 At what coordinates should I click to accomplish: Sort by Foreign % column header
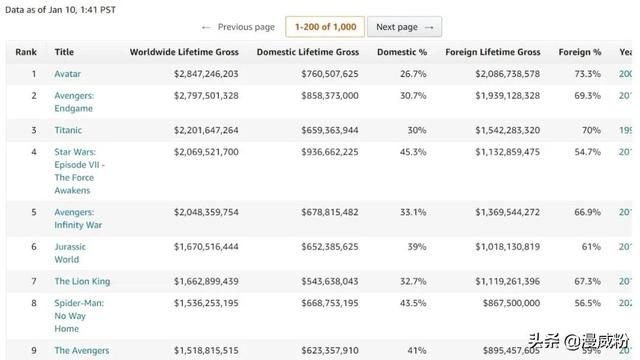[x=580, y=52]
